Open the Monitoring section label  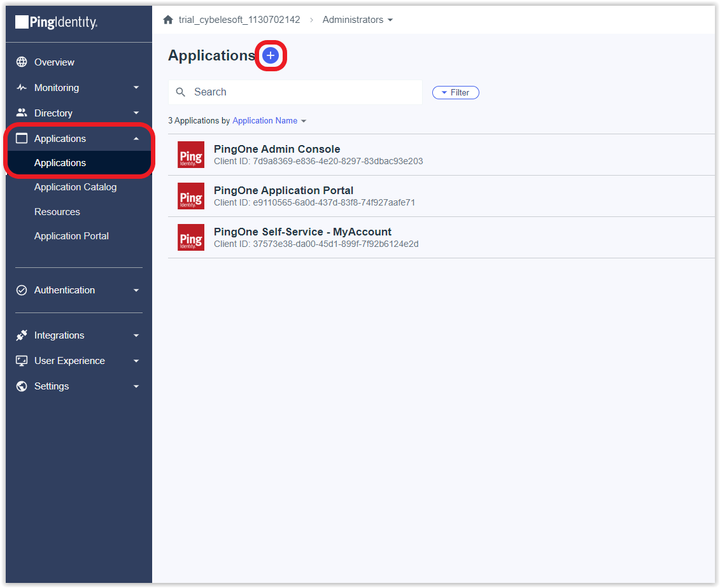[x=57, y=88]
